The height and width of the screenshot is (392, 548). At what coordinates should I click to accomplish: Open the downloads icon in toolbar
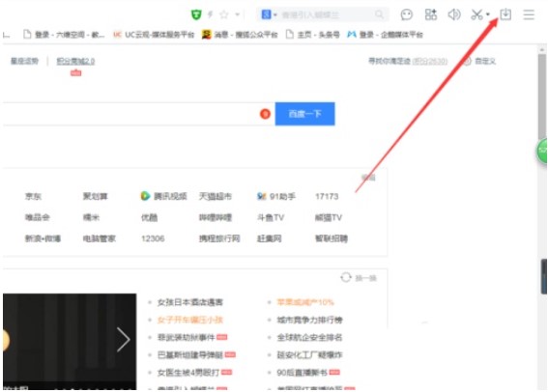pyautogui.click(x=505, y=14)
